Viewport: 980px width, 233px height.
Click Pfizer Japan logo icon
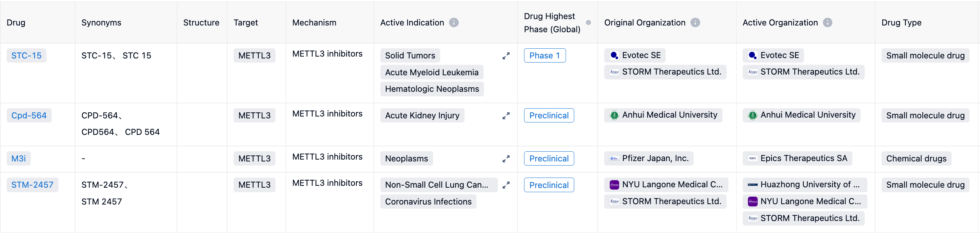pyautogui.click(x=614, y=158)
